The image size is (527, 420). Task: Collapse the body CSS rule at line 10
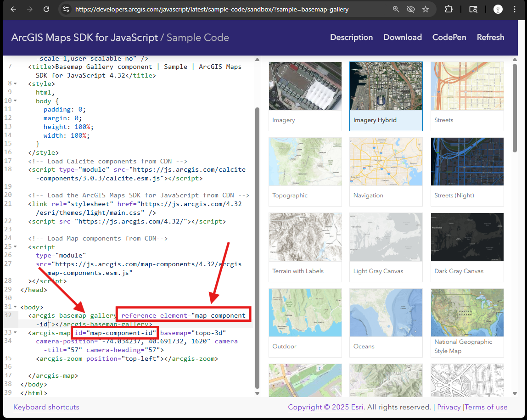click(16, 101)
